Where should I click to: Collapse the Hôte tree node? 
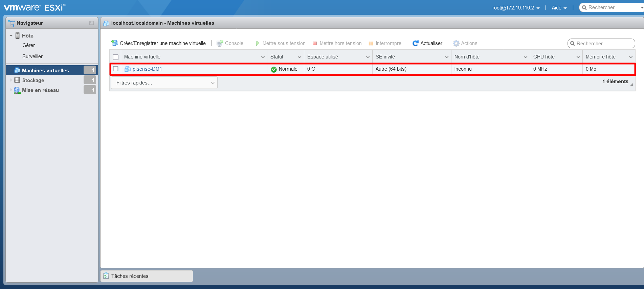(x=11, y=36)
